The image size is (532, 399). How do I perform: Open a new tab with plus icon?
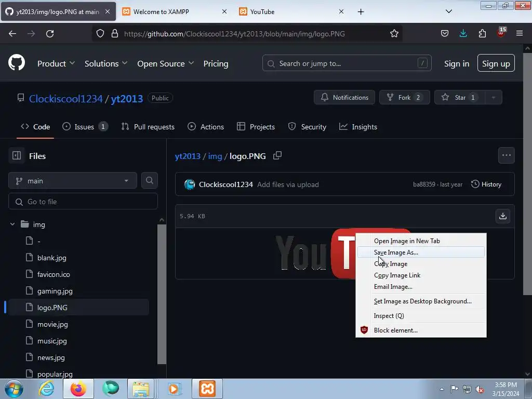(361, 12)
